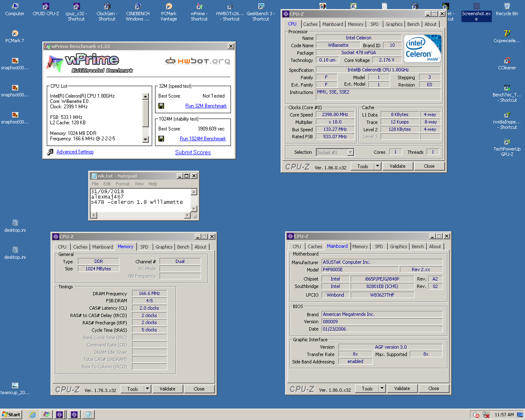525x420 pixels.
Task: Click Run 32M Benchmark link
Action: pyautogui.click(x=206, y=106)
